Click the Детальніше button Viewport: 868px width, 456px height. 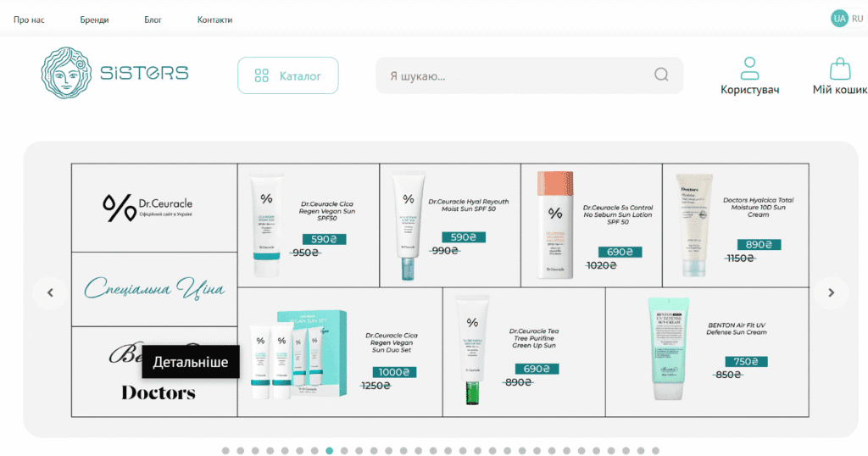pos(191,362)
